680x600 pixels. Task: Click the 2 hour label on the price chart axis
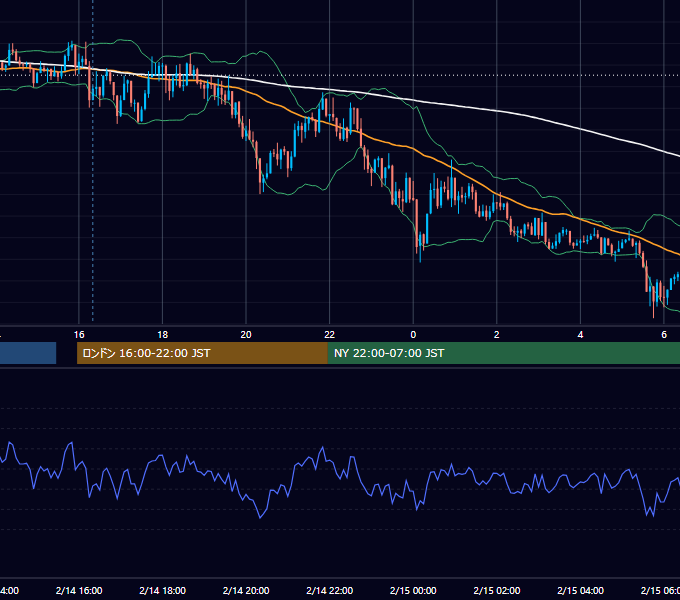point(497,335)
